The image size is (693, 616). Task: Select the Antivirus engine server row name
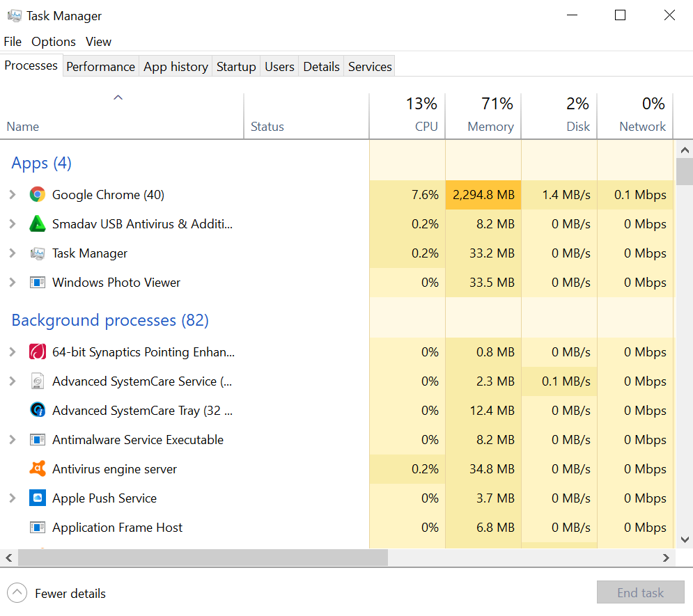[x=114, y=469]
